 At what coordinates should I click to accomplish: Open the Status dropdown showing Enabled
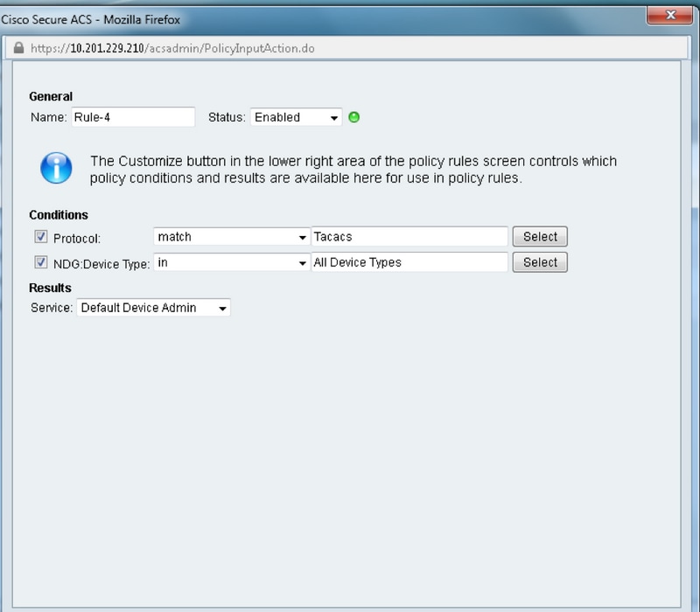(x=296, y=117)
